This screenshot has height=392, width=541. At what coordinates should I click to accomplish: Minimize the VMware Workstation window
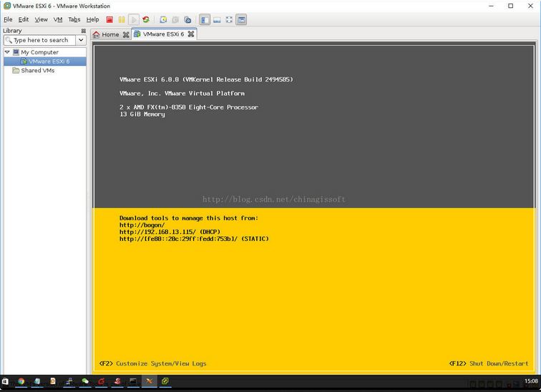point(492,6)
